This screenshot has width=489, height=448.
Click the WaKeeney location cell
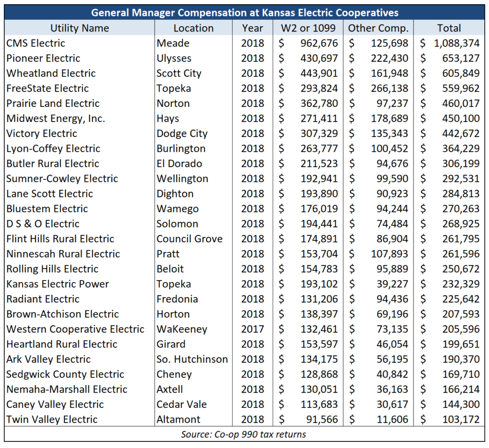182,329
